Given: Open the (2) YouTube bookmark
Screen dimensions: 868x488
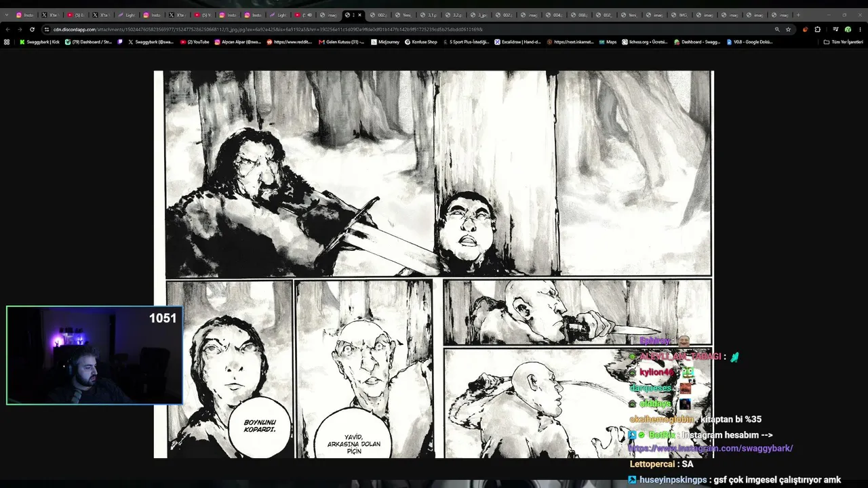Looking at the screenshot, I should coord(195,42).
